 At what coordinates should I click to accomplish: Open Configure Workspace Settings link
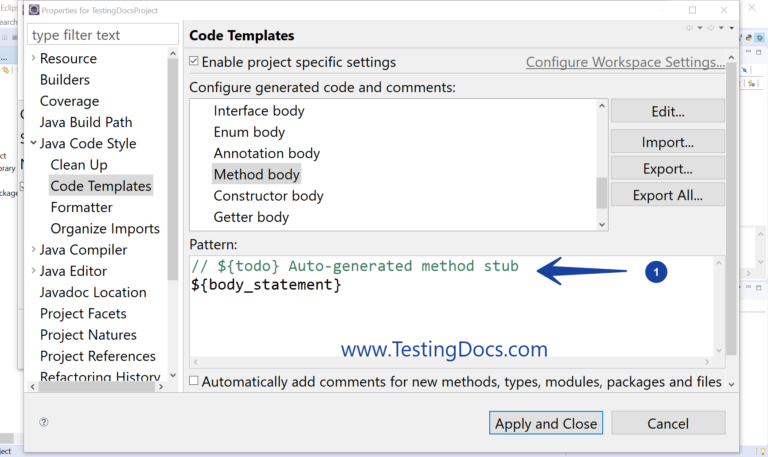point(625,62)
